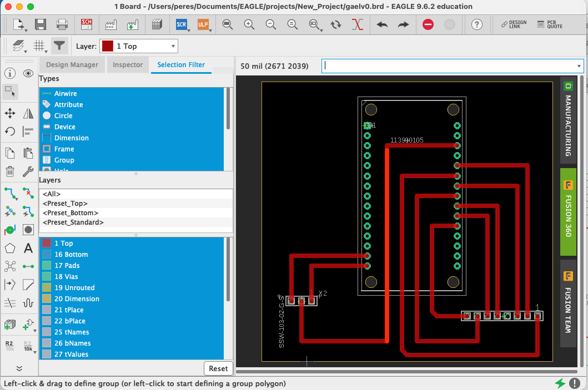Click the Ratsnest X icon in toolbar
Screen dimensions: 588x390
point(358,25)
